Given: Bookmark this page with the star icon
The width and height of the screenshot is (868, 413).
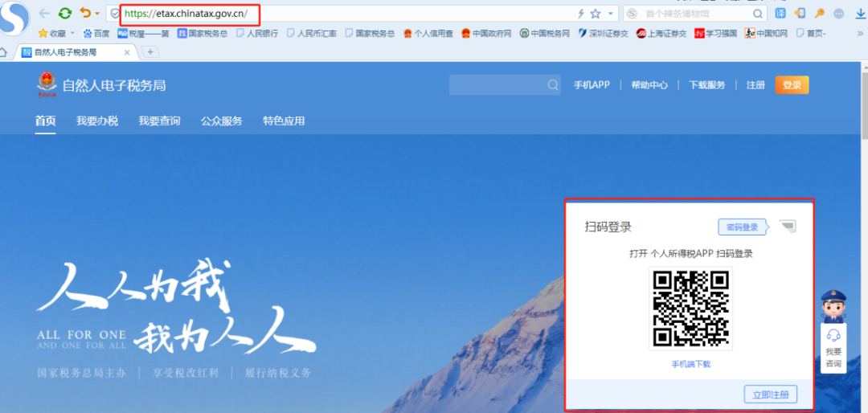Looking at the screenshot, I should 595,14.
